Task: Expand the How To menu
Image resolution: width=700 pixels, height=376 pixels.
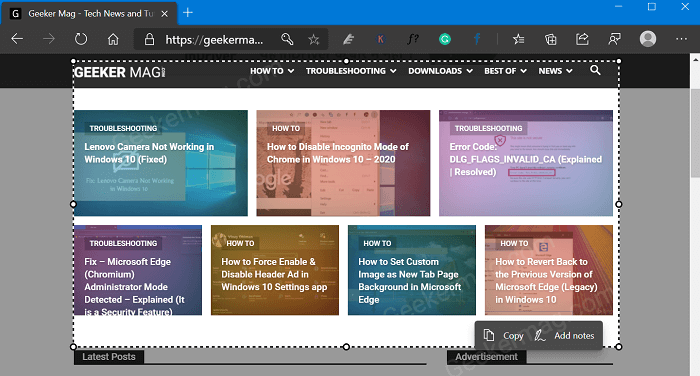Action: [x=272, y=71]
